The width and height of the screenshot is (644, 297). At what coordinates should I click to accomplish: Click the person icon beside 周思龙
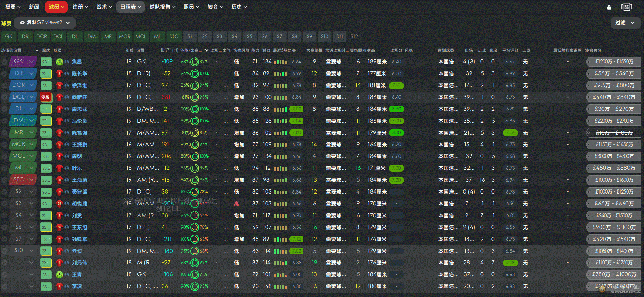pos(67,109)
